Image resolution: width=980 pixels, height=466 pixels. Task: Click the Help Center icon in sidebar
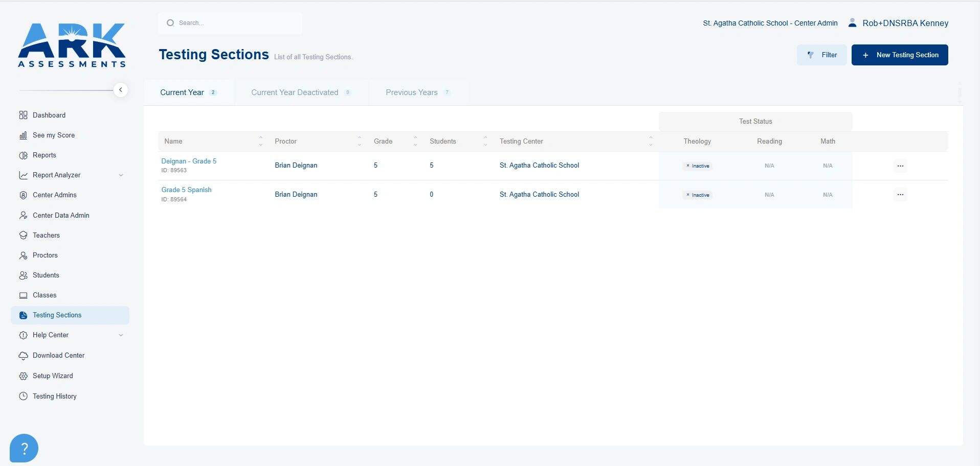click(23, 335)
